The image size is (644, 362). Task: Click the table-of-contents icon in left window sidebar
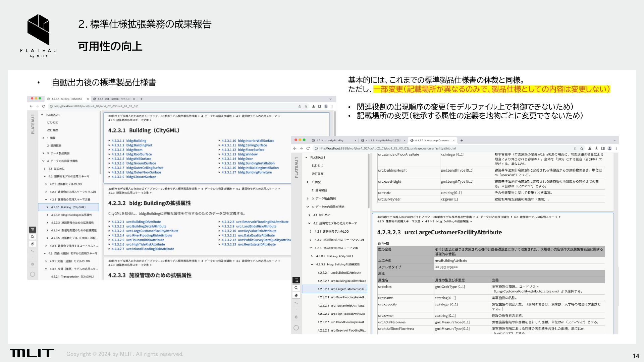[33, 230]
